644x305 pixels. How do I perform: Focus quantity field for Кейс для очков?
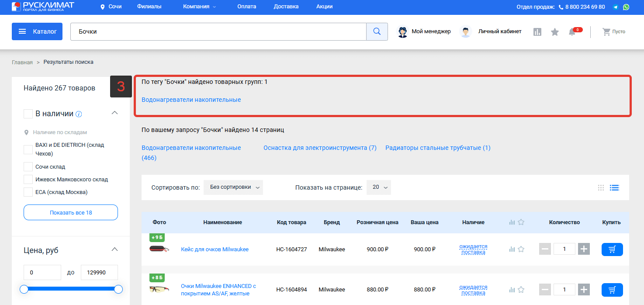[x=564, y=249]
